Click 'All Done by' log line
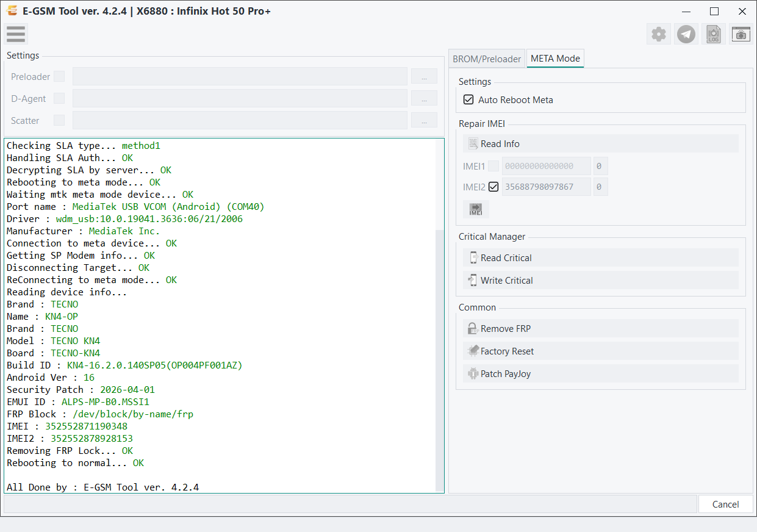Viewport: 757px width, 532px height. [102, 487]
